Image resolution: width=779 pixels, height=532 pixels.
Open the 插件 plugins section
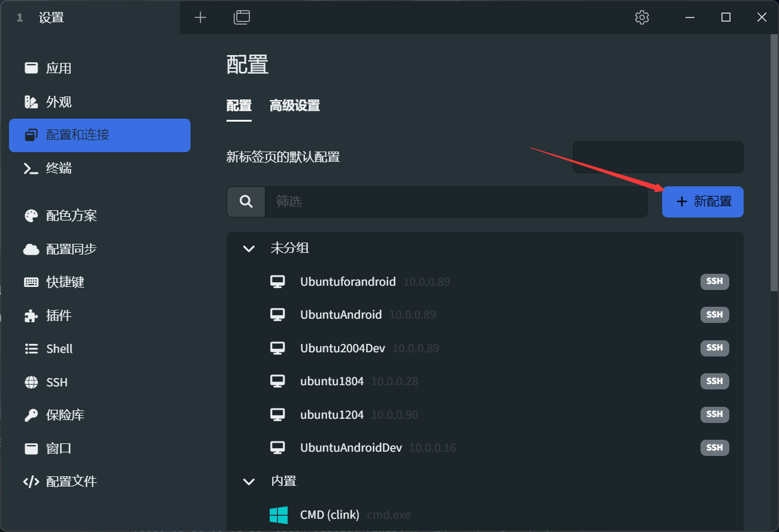(x=99, y=316)
